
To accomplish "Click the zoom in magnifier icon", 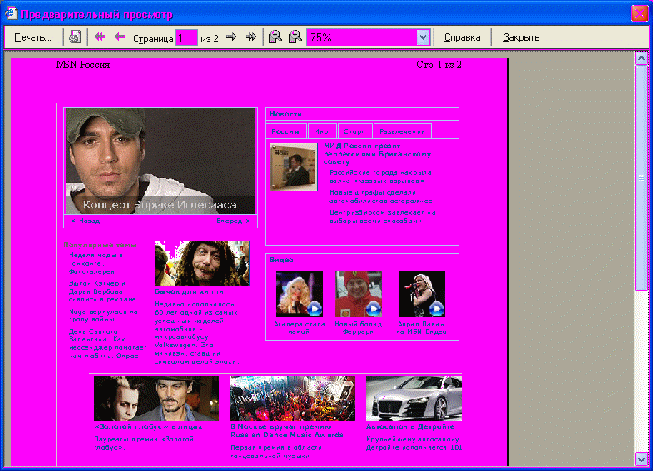I will pos(294,37).
